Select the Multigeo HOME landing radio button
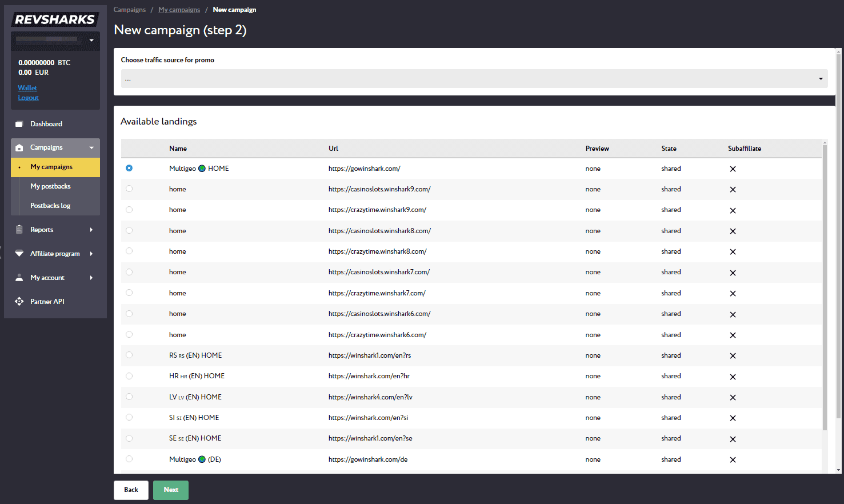 129,168
